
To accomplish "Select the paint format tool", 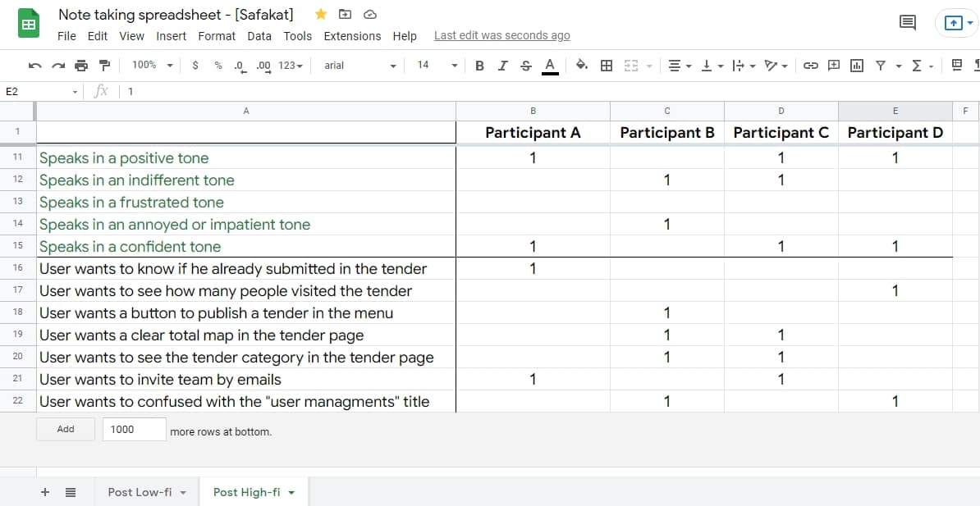I will (104, 66).
